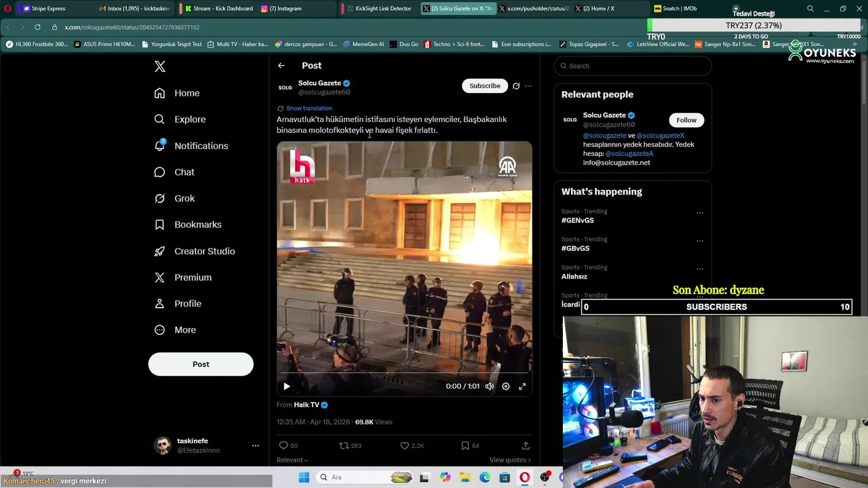Image resolution: width=868 pixels, height=488 pixels.
Task: Reply to the post via comment icon
Action: pos(283,445)
